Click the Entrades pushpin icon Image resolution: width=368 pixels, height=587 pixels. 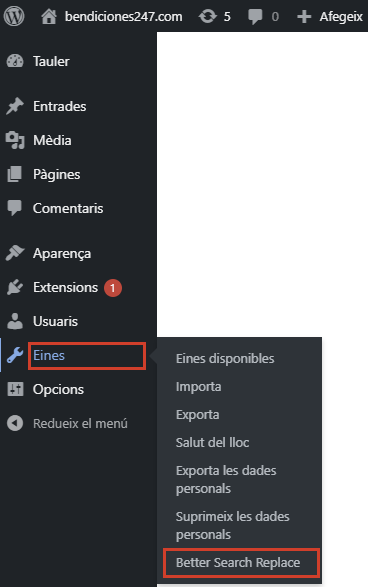pyautogui.click(x=15, y=106)
